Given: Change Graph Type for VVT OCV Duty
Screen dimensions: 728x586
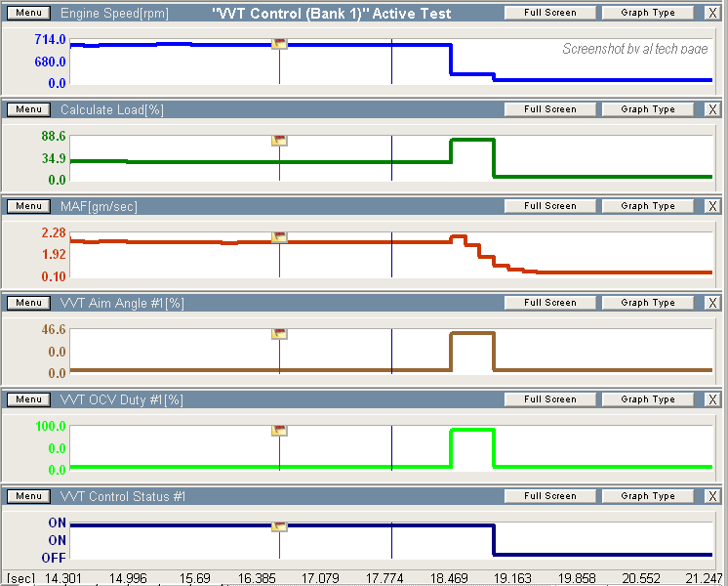Looking at the screenshot, I should (x=648, y=399).
